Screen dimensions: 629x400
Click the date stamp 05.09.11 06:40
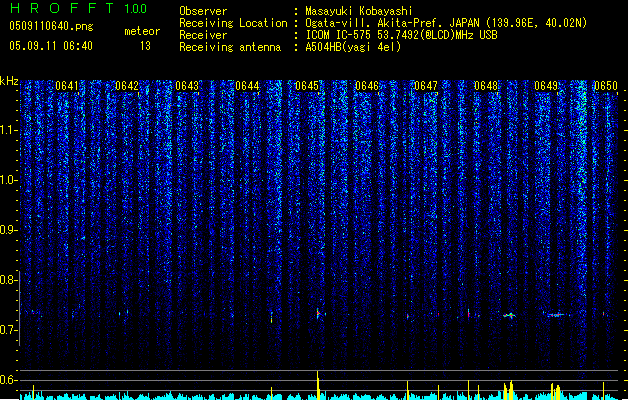[51, 46]
